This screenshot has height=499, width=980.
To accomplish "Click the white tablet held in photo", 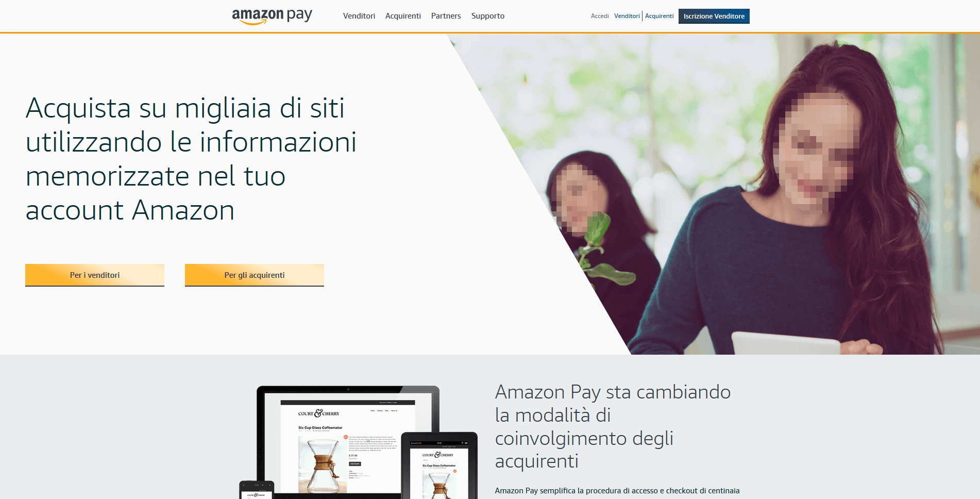I will pos(786,343).
